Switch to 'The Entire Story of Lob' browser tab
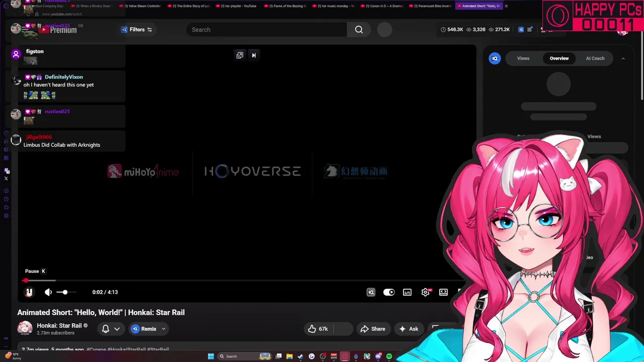This screenshot has width=644, height=362. click(189, 6)
